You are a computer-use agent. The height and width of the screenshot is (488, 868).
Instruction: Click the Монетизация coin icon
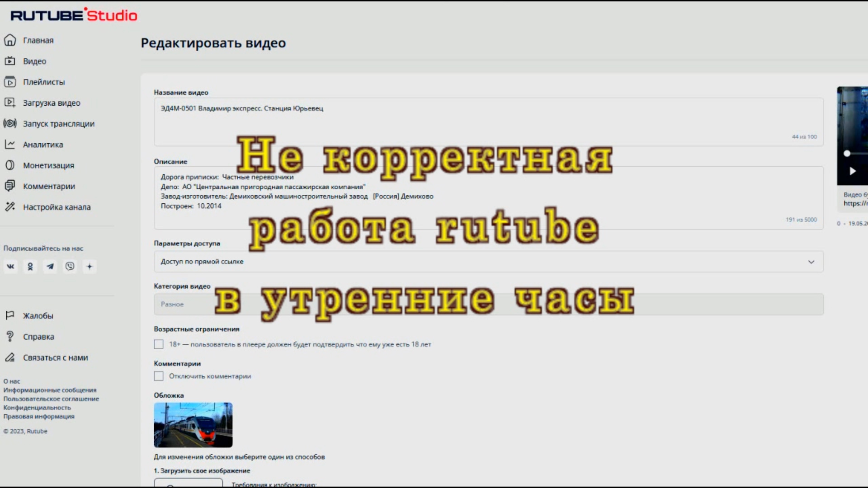pos(10,165)
